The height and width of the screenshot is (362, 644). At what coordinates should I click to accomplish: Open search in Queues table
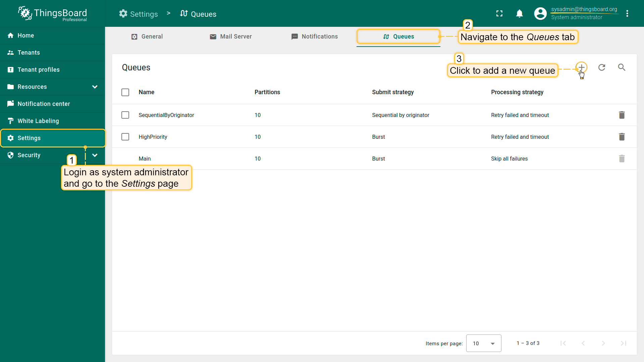(622, 67)
